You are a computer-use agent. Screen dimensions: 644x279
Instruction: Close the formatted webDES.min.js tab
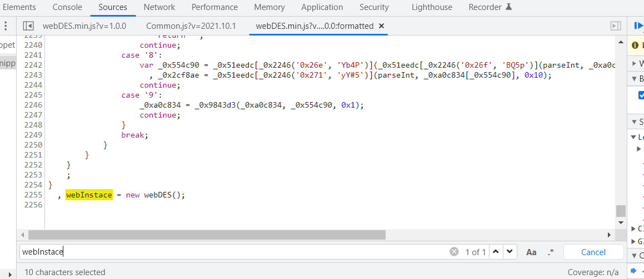[x=381, y=26]
